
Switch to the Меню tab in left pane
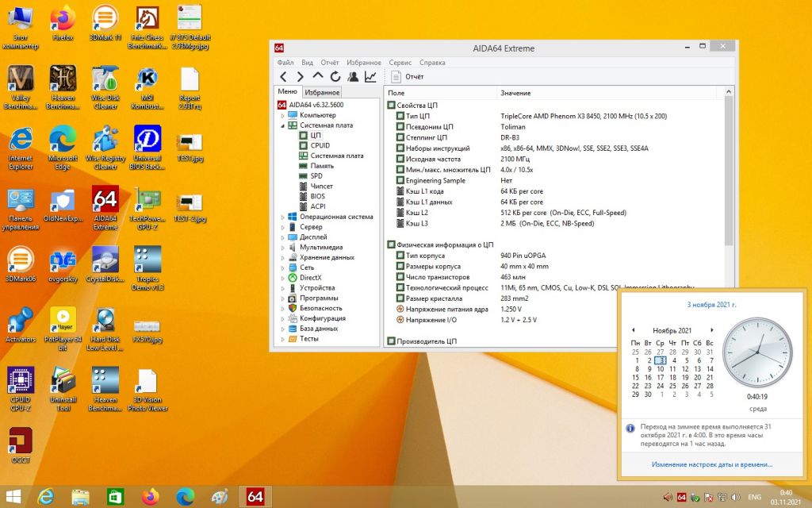pos(287,92)
